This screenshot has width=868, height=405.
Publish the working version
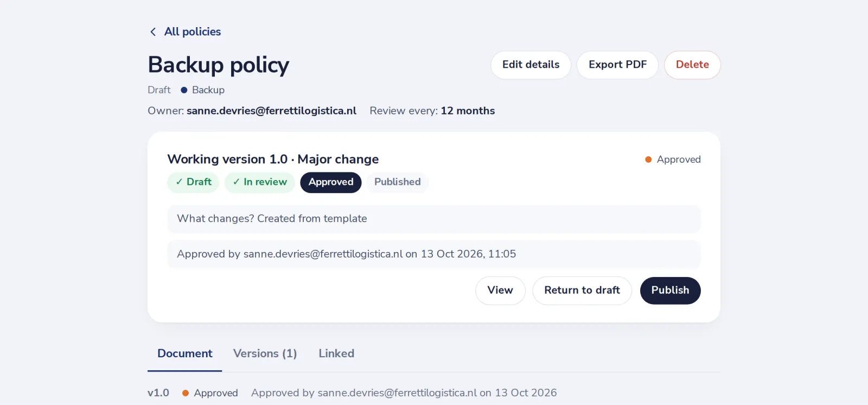coord(670,291)
